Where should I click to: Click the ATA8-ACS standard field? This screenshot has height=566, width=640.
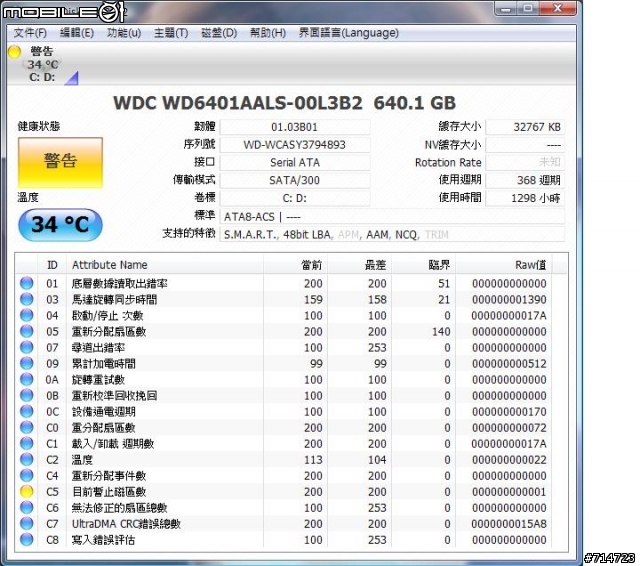pos(392,217)
